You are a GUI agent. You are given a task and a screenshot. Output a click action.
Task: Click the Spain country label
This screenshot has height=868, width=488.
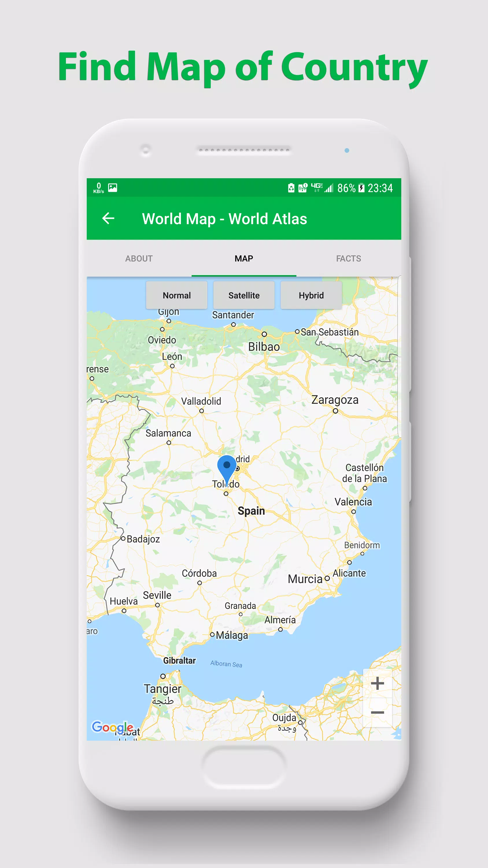pos(251,511)
